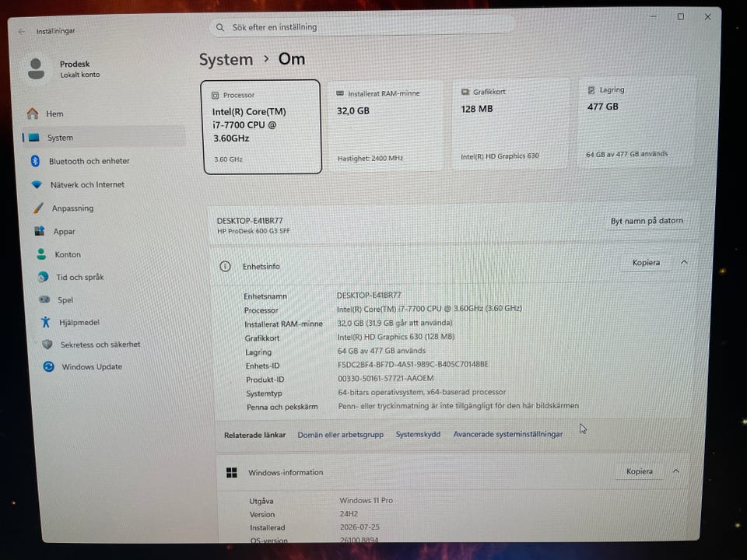
Task: Go to Spel settings
Action: coord(112,299)
